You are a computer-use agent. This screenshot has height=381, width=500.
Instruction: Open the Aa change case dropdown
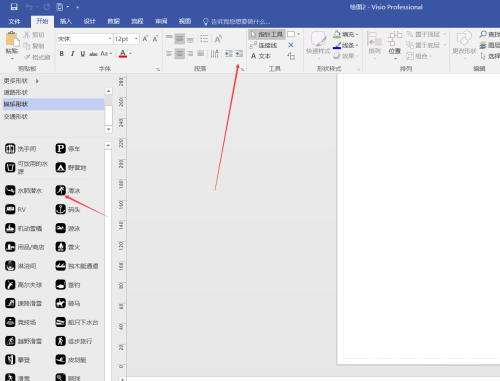click(x=106, y=54)
